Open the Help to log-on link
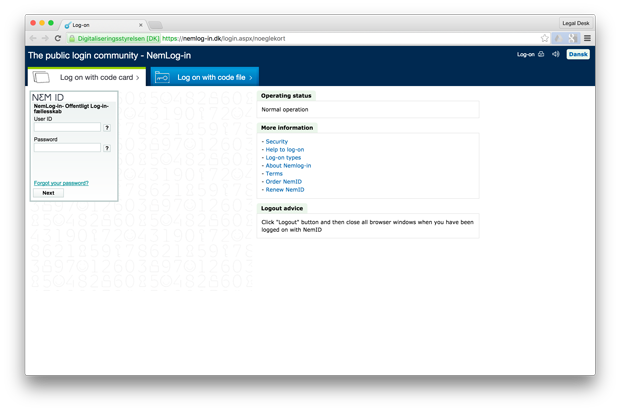This screenshot has height=411, width=620. pyautogui.click(x=285, y=150)
